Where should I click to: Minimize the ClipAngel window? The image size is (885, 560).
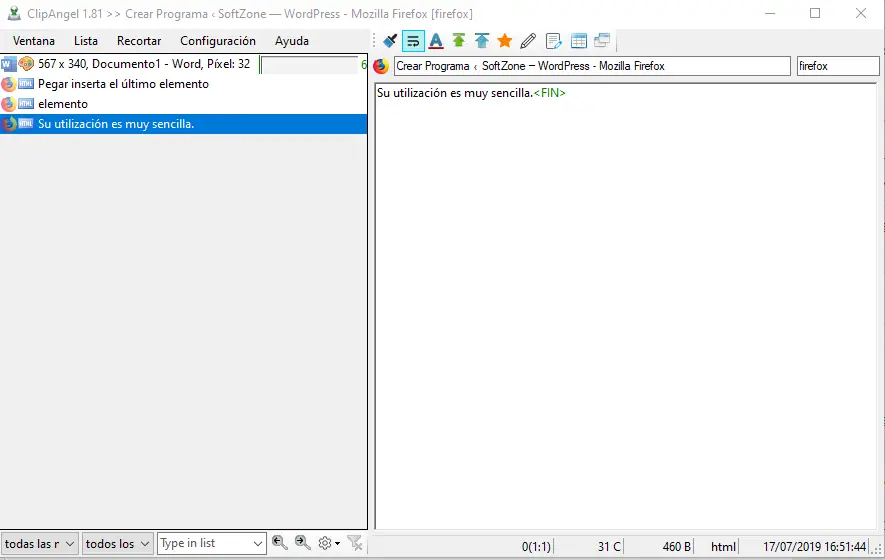click(770, 13)
